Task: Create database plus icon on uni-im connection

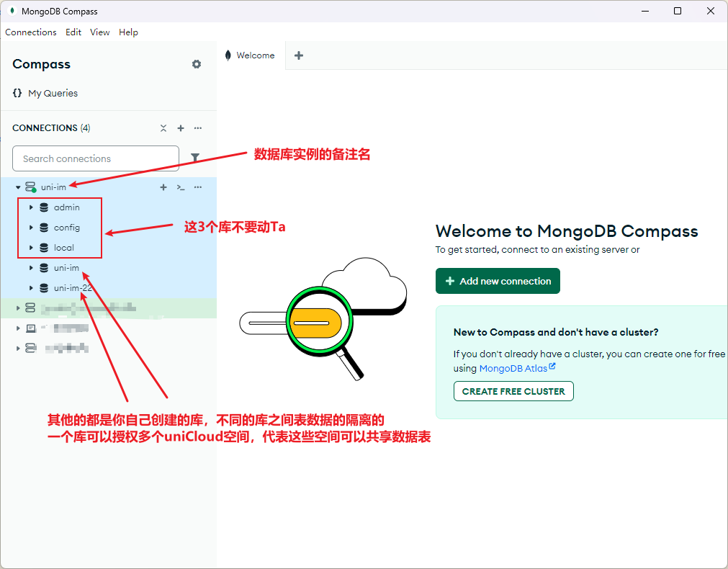Action: [x=163, y=187]
